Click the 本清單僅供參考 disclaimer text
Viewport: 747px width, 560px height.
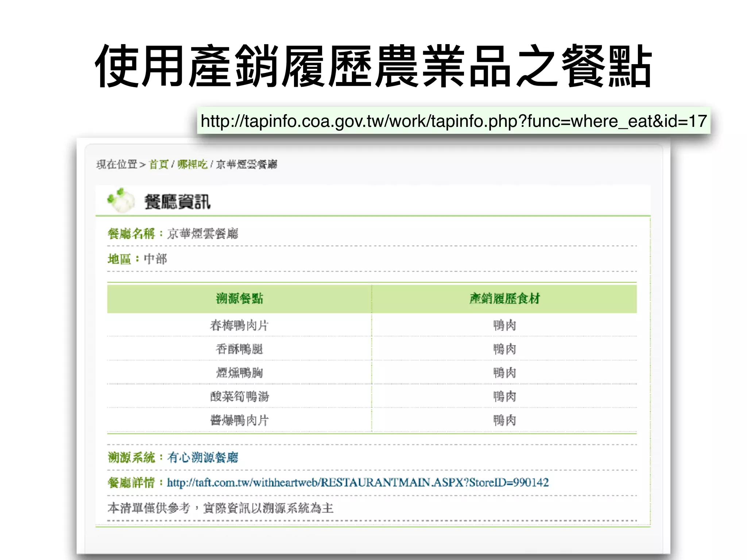click(220, 508)
